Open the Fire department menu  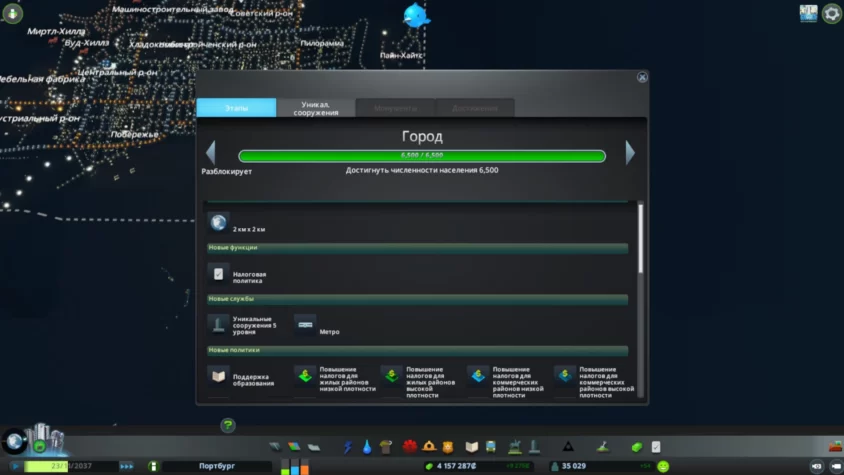[x=429, y=446]
